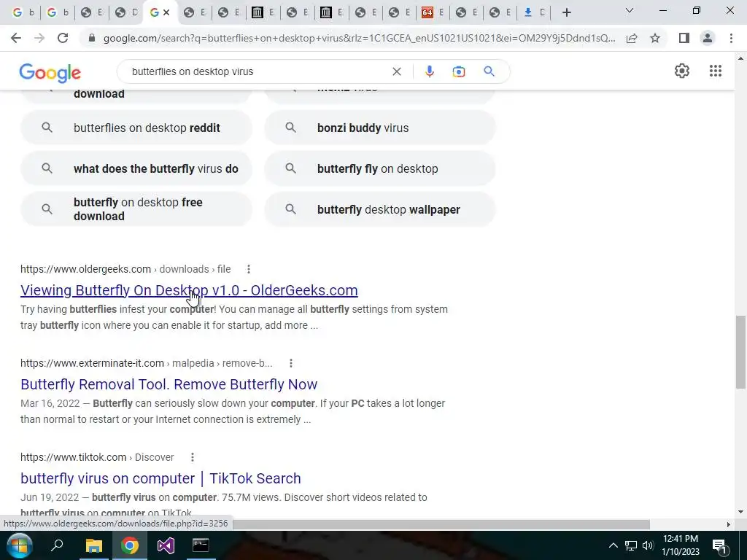The height and width of the screenshot is (560, 747).
Task: Show hidden system tray icons
Action: [613, 545]
